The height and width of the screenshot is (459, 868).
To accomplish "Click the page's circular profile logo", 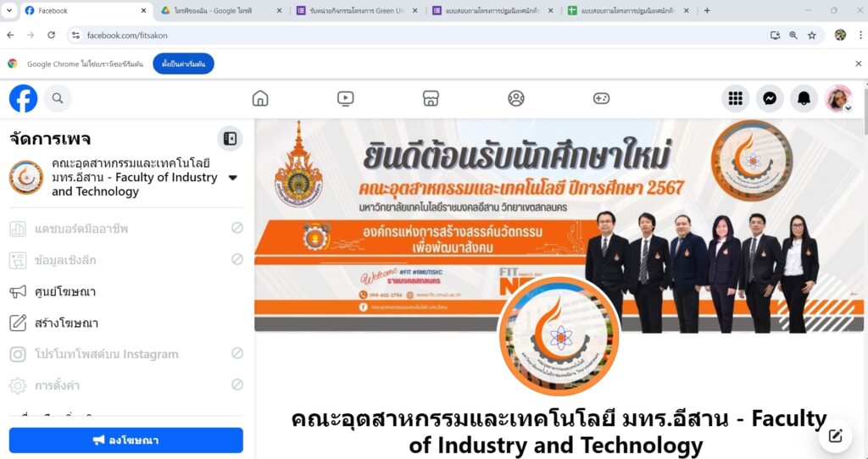I will (x=559, y=335).
